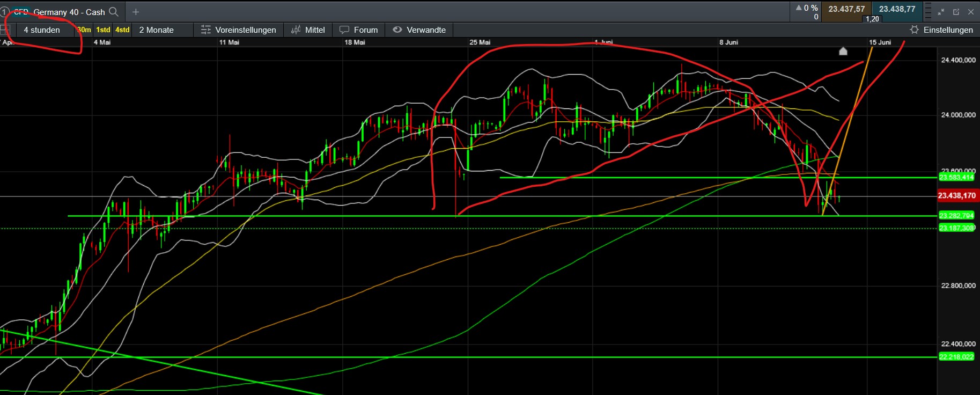Click the Voreinstellungen sliders icon
This screenshot has width=980, height=395.
click(x=206, y=30)
